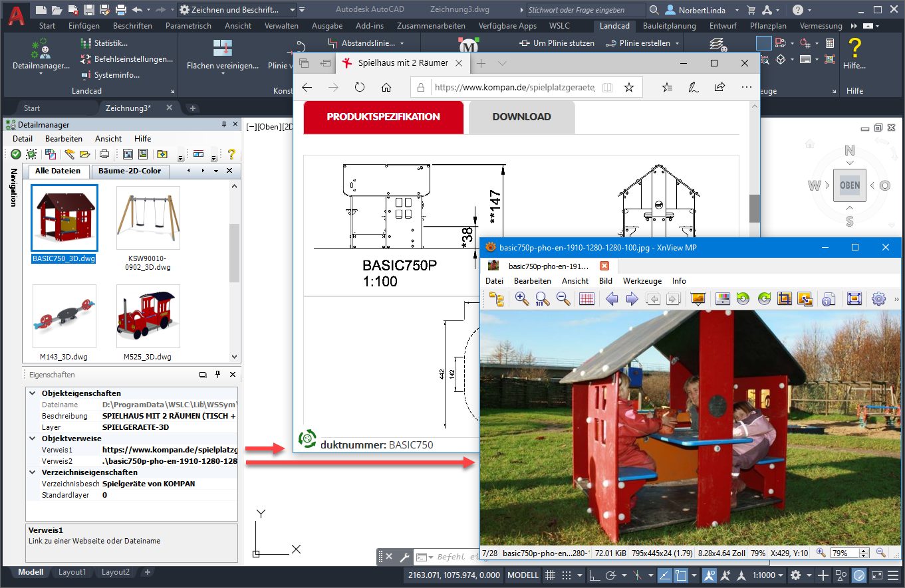
Task: Click the green checkmark icon in Detailmanager
Action: pos(16,154)
